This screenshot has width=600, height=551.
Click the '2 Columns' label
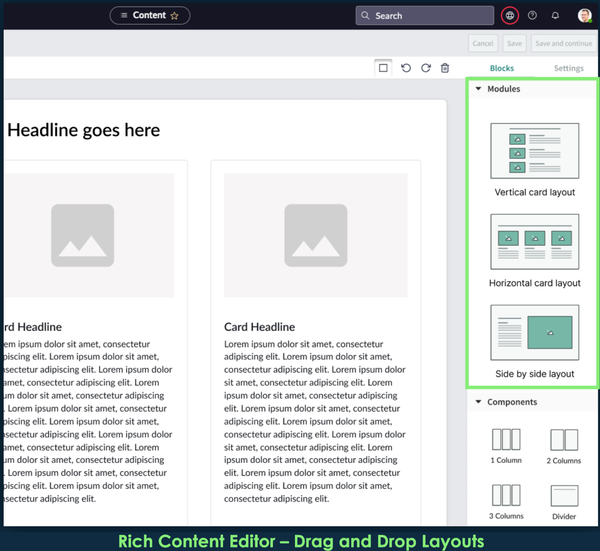[x=564, y=461]
